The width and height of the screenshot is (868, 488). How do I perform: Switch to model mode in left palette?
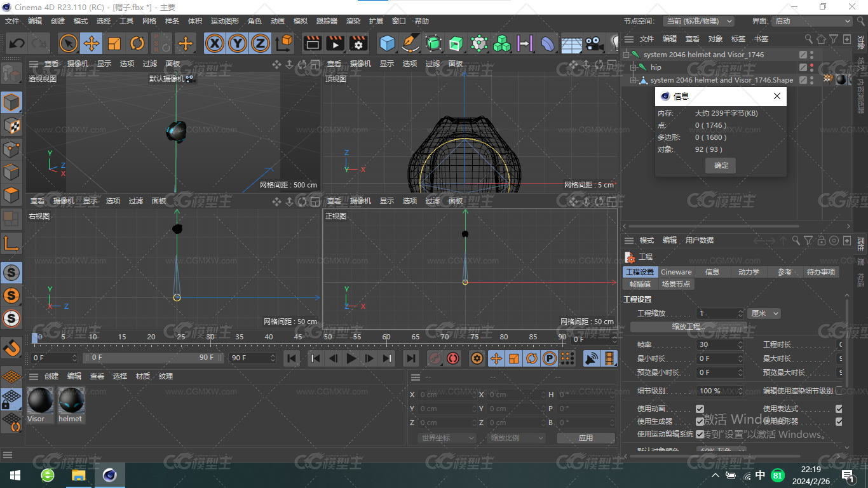click(x=11, y=102)
